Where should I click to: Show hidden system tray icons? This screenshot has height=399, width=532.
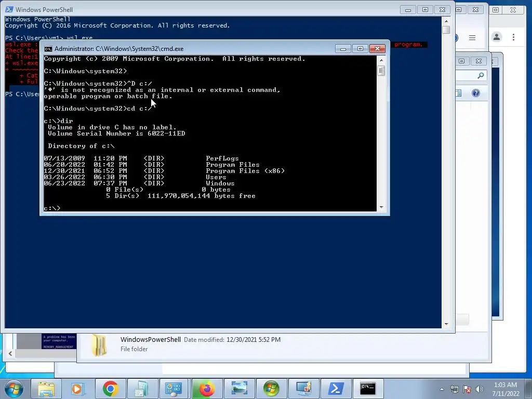tap(442, 389)
